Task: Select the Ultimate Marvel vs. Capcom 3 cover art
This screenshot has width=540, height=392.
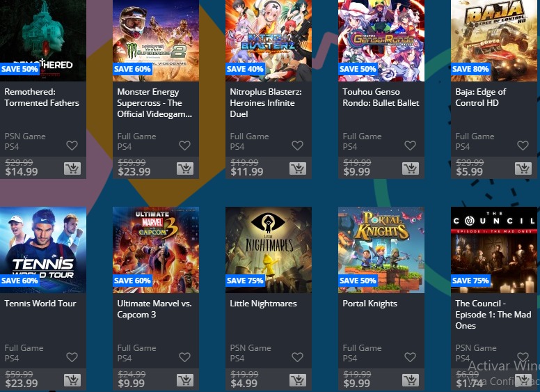Action: (x=156, y=250)
